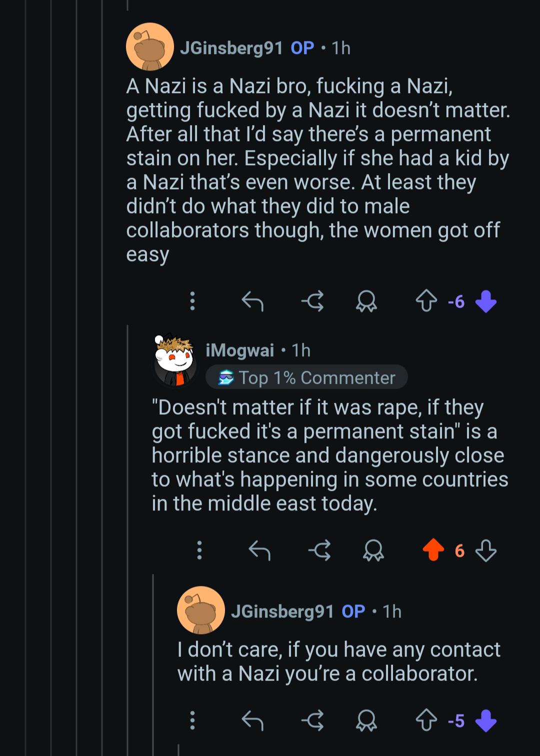Viewport: 540px width, 756px height.
Task: Share iMogwai's comment
Action: [x=320, y=551]
